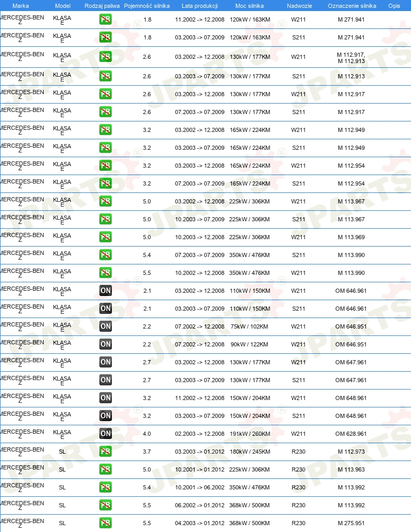Click the petrol icon in the SL 3.7 row
This screenshot has width=411, height=532.
[x=106, y=451]
